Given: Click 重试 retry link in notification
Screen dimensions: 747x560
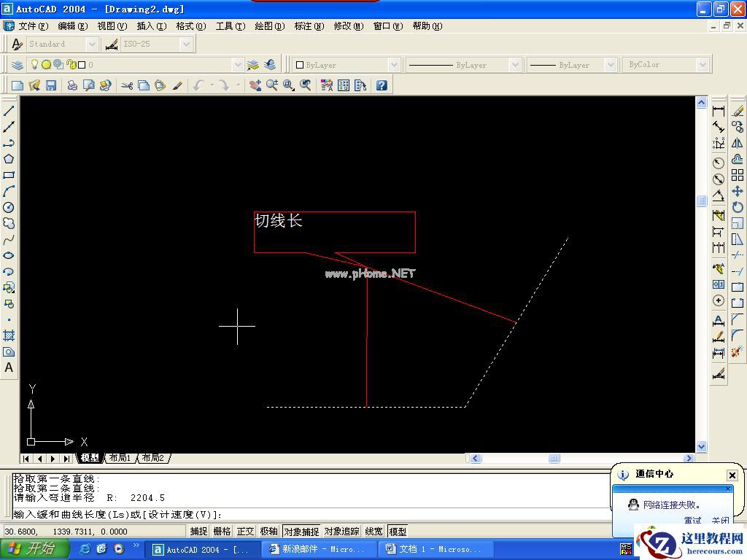Looking at the screenshot, I should click(x=692, y=521).
